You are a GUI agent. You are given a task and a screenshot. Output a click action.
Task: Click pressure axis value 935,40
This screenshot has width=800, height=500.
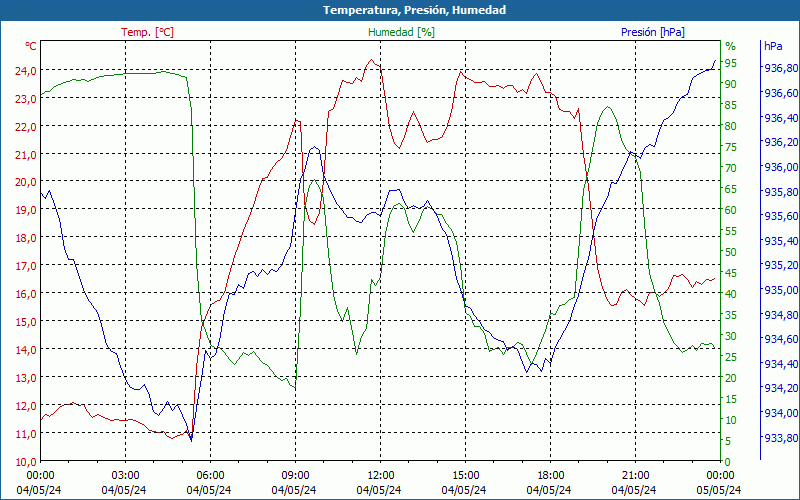click(781, 241)
